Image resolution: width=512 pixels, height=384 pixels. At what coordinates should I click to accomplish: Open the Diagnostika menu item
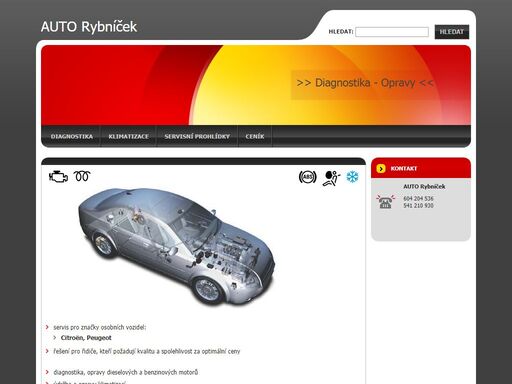click(x=72, y=136)
